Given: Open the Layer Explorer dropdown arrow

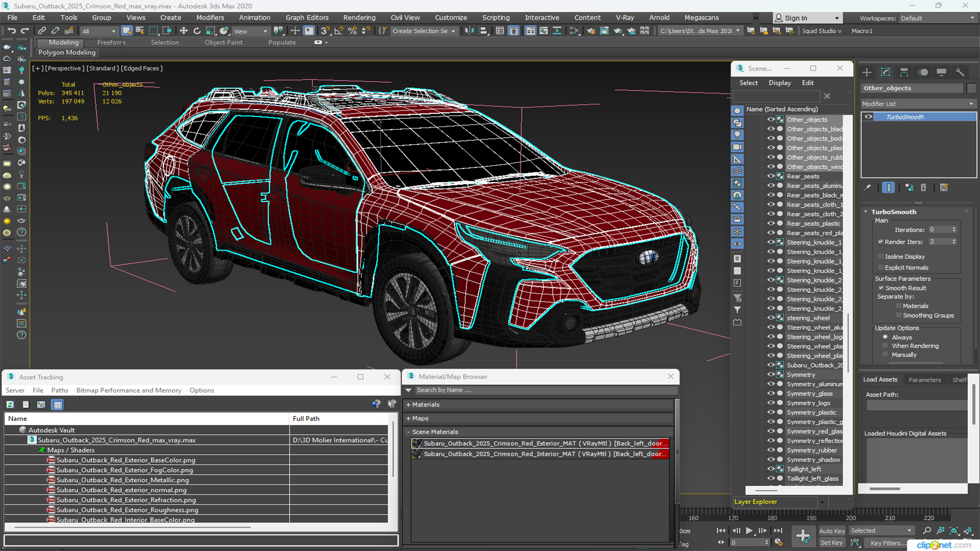Looking at the screenshot, I should (822, 502).
